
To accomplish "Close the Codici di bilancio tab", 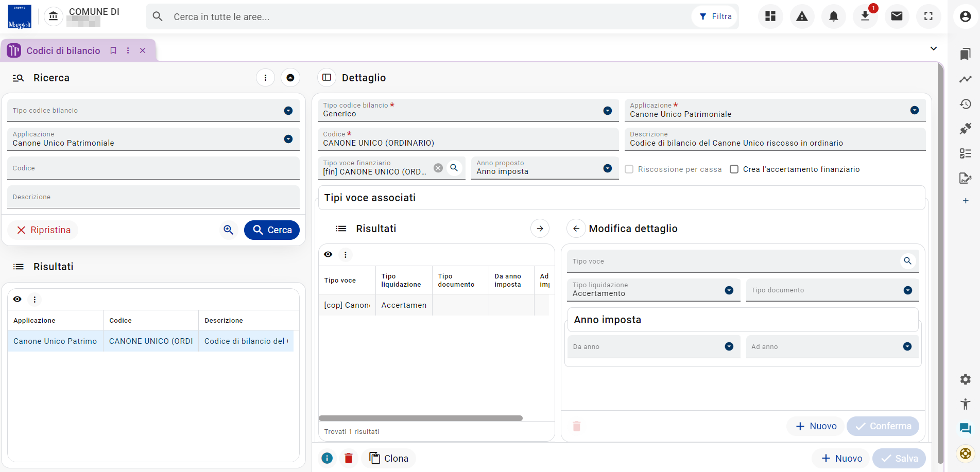I will coord(143,50).
